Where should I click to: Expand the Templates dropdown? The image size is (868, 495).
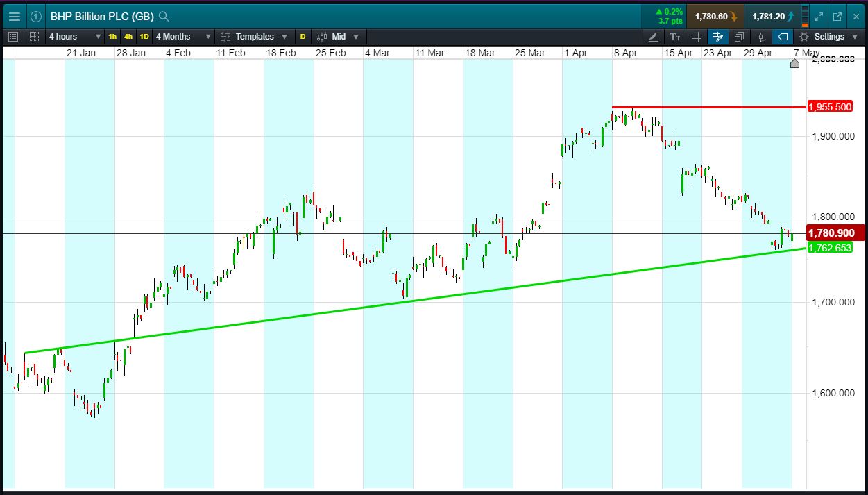[x=284, y=37]
